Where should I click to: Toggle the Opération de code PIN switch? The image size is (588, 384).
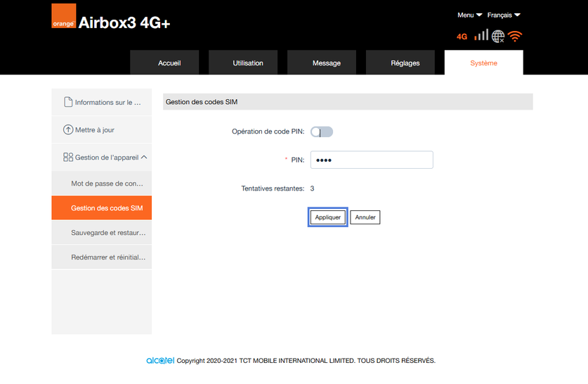tap(322, 132)
